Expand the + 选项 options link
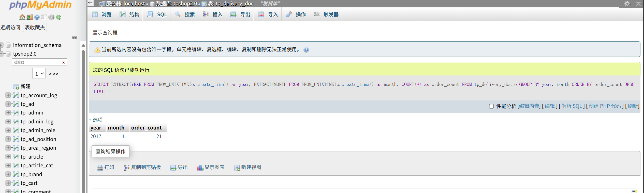The height and width of the screenshot is (193, 644). [x=96, y=120]
